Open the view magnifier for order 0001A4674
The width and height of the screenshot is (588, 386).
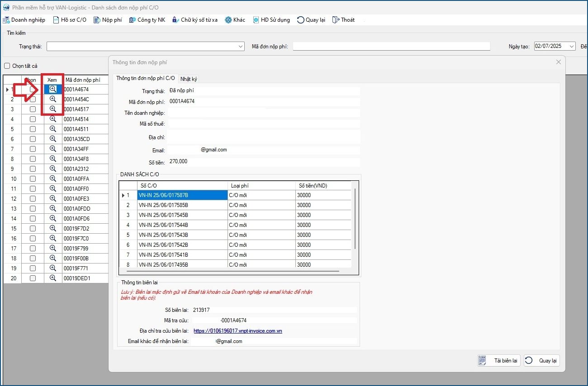point(53,89)
